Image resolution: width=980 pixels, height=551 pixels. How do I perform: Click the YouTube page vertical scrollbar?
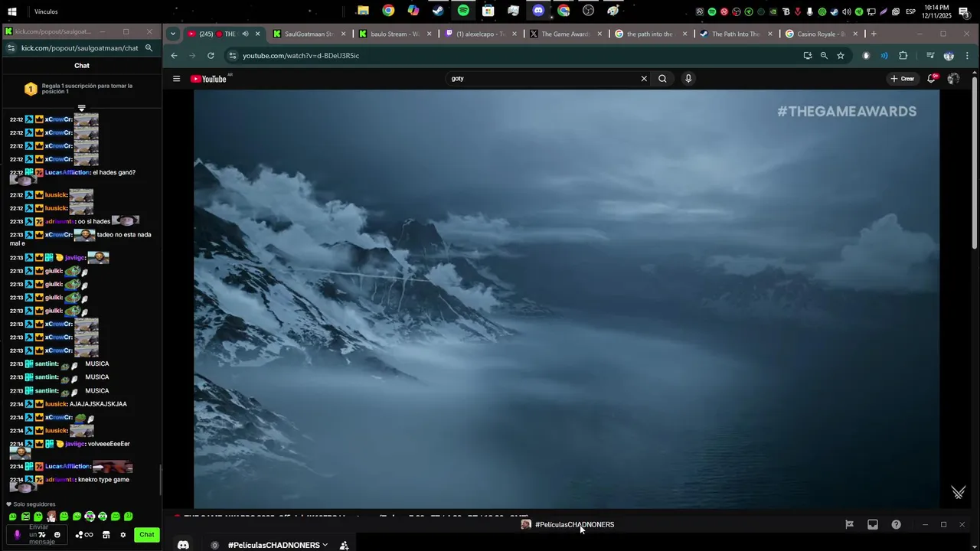(x=975, y=162)
